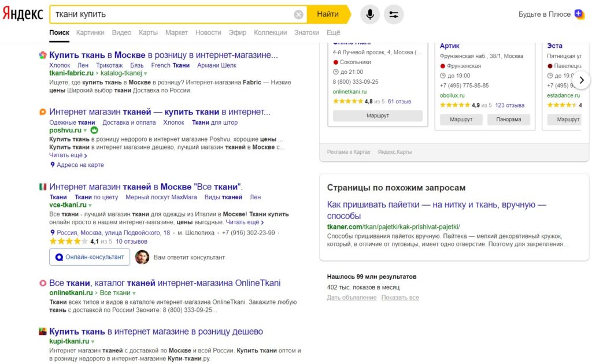Open 'Все ткани, каталог тканей' OnlineTkani result

click(165, 283)
